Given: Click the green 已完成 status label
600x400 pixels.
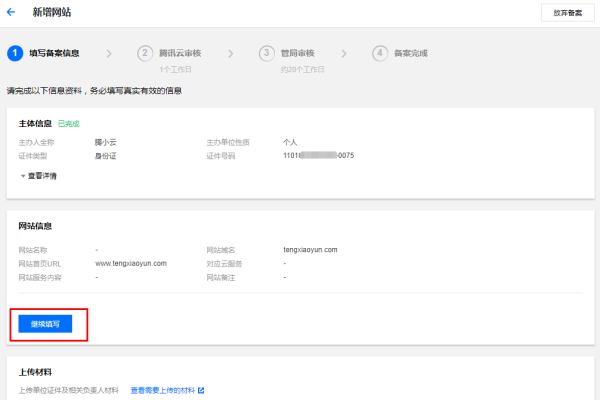Looking at the screenshot, I should click(x=71, y=123).
